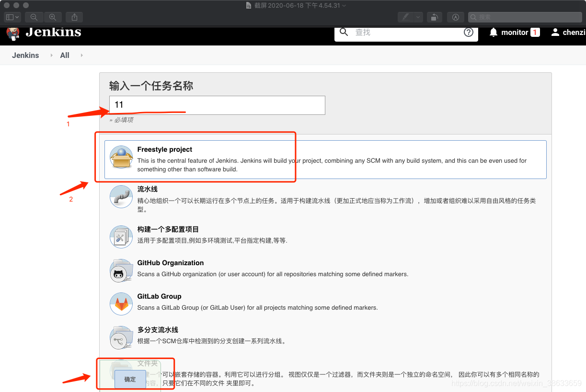The image size is (586, 392).
Task: Click the user account person icon
Action: pos(555,33)
